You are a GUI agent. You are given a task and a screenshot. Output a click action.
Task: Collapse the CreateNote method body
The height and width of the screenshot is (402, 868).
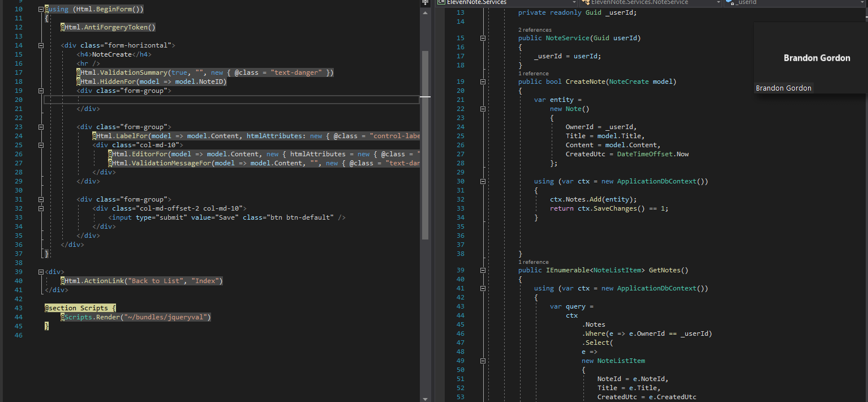[483, 82]
